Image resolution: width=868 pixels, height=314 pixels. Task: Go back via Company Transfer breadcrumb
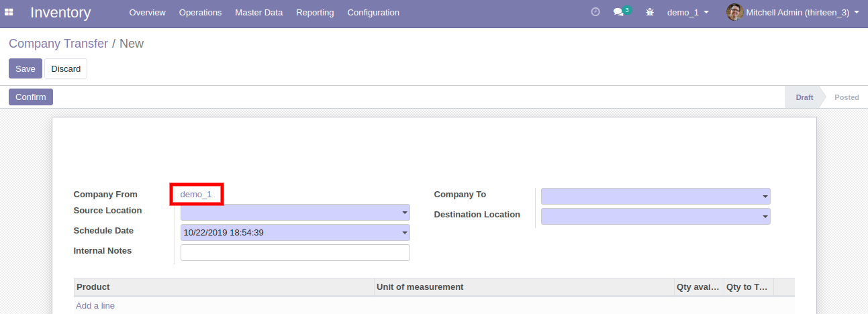[x=58, y=44]
